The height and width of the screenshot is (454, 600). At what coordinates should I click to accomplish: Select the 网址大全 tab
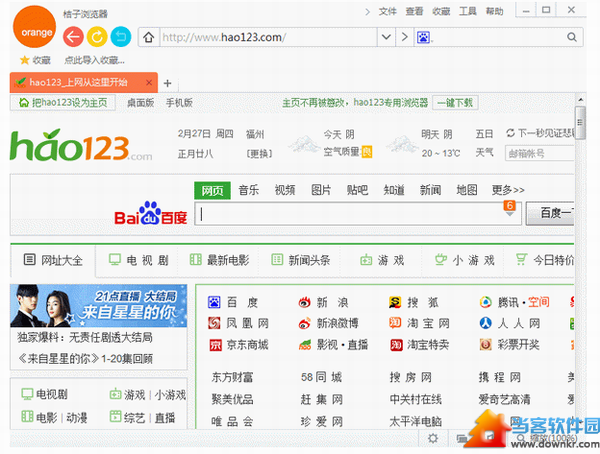[x=53, y=261]
